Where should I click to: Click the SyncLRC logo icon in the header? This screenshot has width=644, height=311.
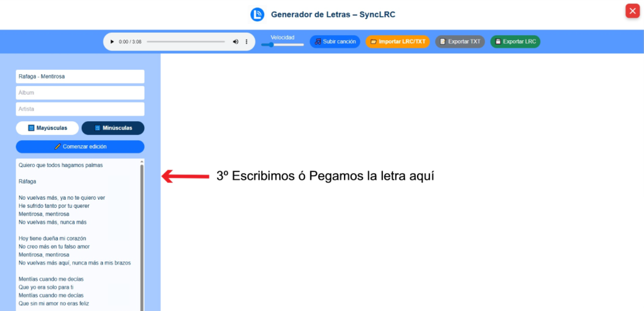257,14
